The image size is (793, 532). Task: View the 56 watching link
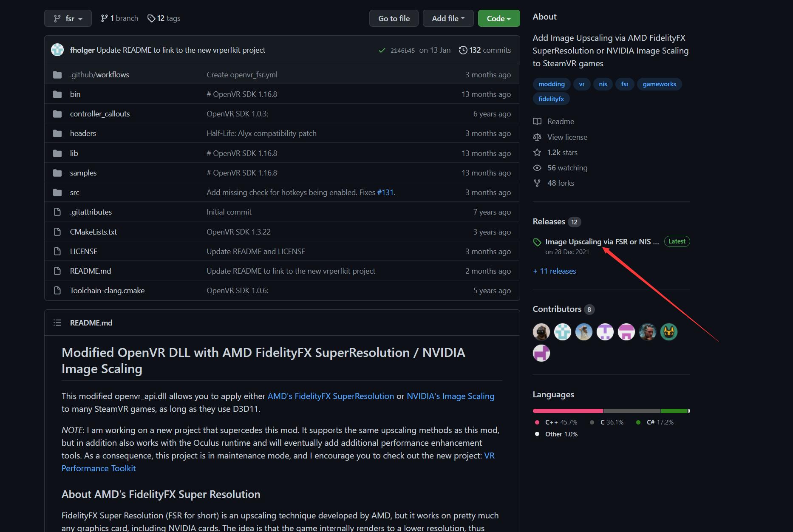coord(560,168)
